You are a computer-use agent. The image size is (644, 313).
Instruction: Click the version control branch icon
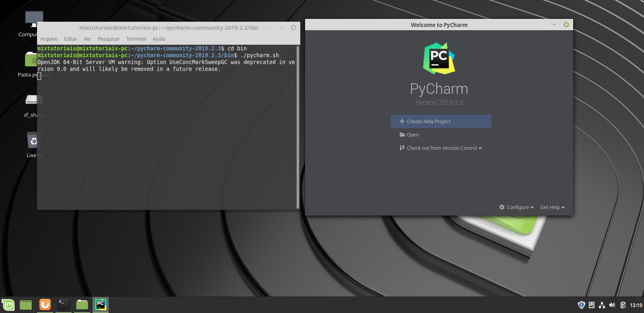(402, 148)
